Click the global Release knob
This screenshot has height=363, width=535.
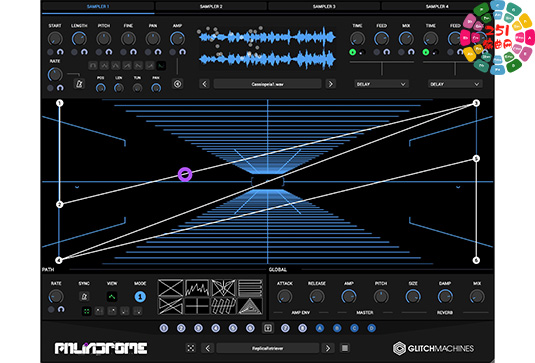[x=317, y=297]
